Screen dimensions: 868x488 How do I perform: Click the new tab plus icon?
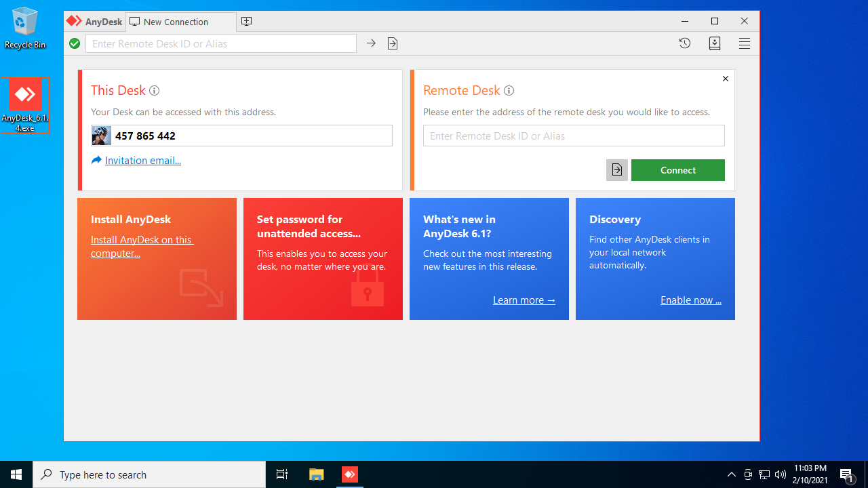click(x=247, y=22)
